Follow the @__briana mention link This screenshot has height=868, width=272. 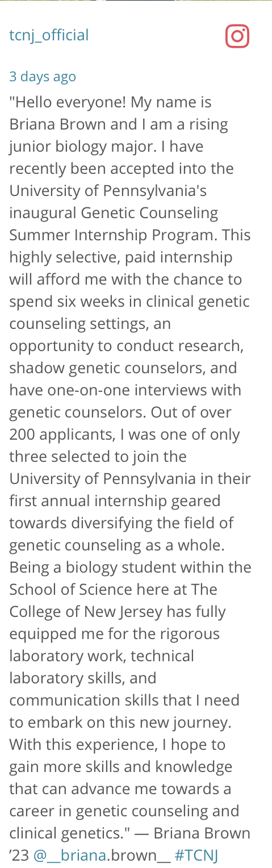point(68,855)
